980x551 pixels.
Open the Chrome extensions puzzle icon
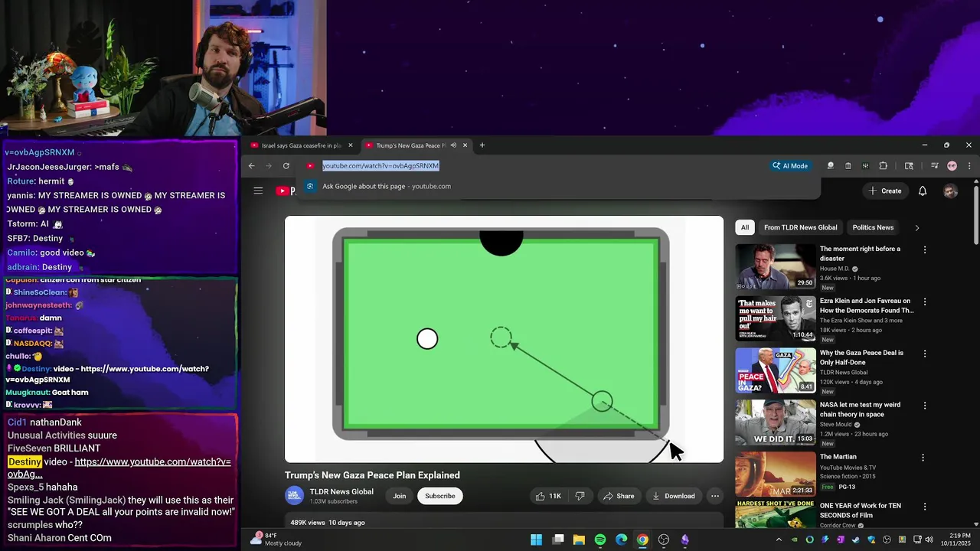[883, 165]
